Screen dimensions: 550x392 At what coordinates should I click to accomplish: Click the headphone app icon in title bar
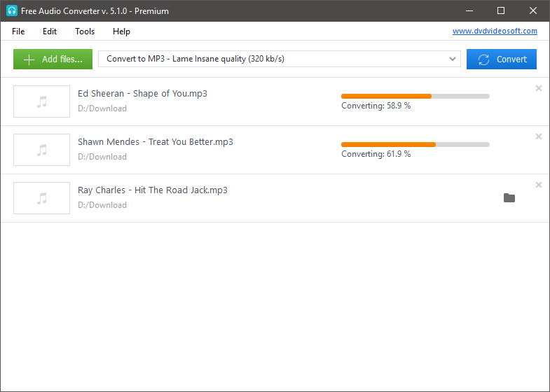[x=12, y=10]
